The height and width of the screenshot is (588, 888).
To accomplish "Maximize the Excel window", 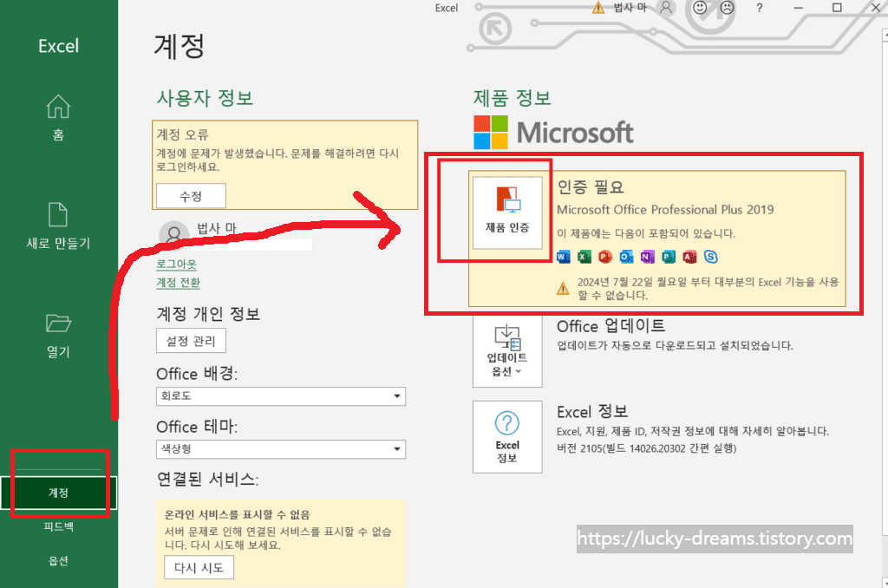I will pyautogui.click(x=837, y=7).
